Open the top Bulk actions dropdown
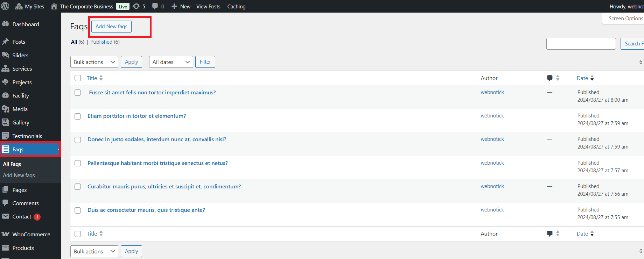 tap(94, 62)
